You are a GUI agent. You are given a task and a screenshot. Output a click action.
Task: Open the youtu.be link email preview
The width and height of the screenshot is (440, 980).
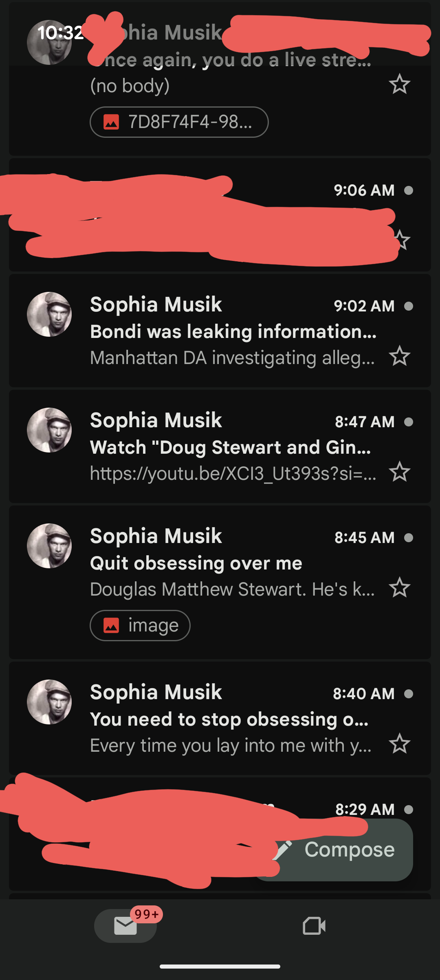233,473
